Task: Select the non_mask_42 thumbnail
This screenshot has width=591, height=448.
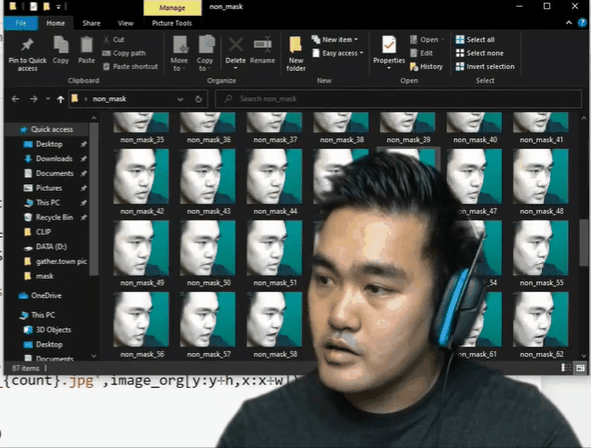Action: 141,176
